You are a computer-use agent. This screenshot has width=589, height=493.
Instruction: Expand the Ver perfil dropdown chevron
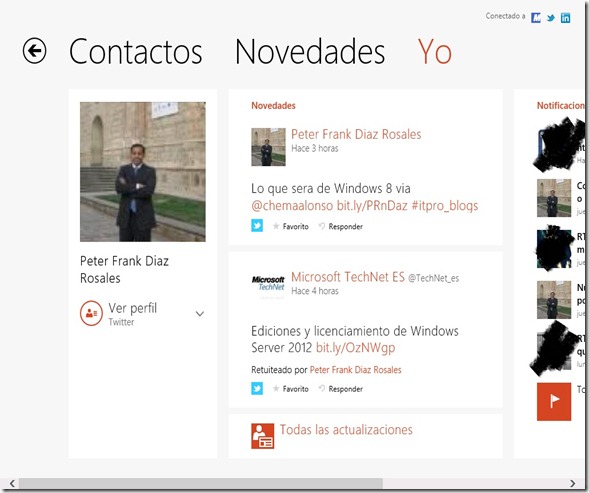coord(200,313)
